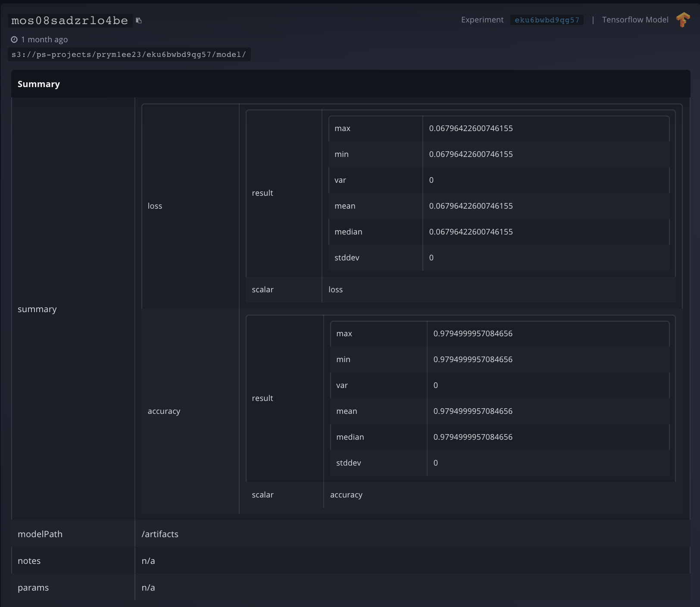Click the '1 month ago' timestamp
700x607 pixels.
point(44,40)
